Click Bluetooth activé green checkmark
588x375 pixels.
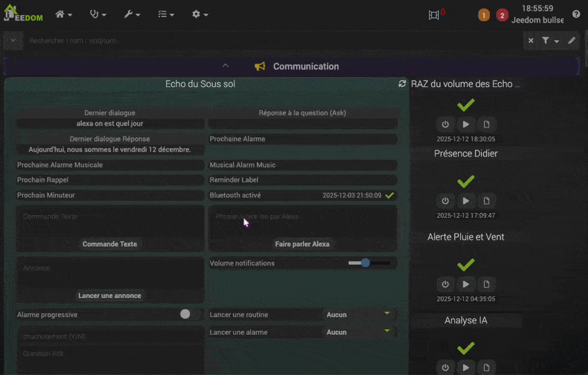(389, 195)
